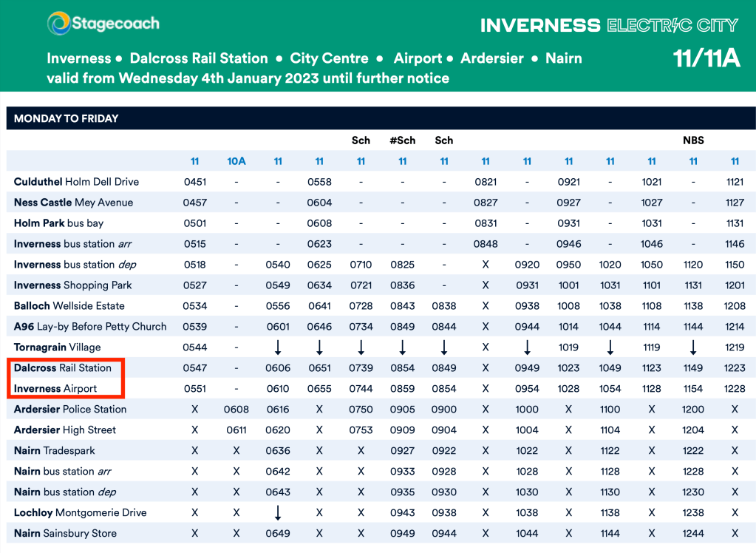Select the 0649 Nairn Sainsbury arrival time
The width and height of the screenshot is (756, 553).
pyautogui.click(x=278, y=533)
